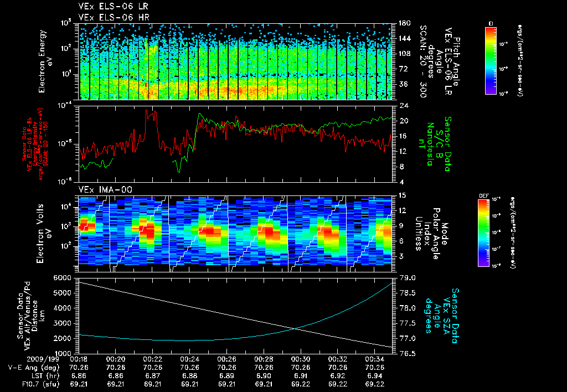
Task: Click the 00:22 time tick label
Action: pyautogui.click(x=152, y=359)
